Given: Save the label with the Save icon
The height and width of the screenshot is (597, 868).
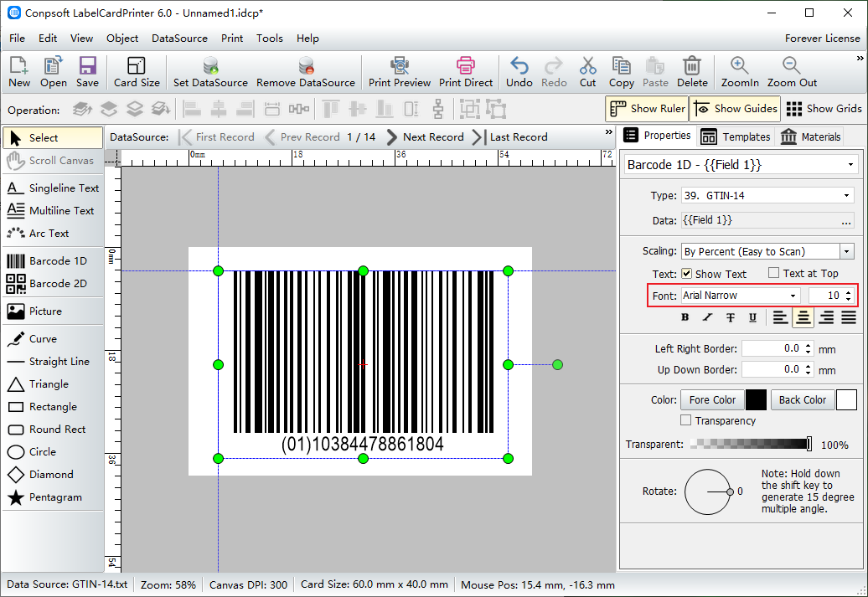Looking at the screenshot, I should click(87, 72).
